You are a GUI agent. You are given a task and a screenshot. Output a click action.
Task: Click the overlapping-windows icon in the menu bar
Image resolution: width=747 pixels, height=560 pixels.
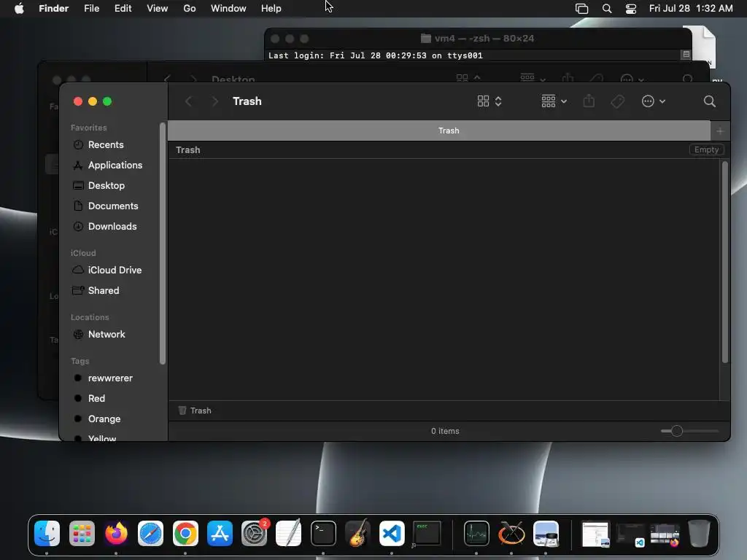click(x=581, y=9)
